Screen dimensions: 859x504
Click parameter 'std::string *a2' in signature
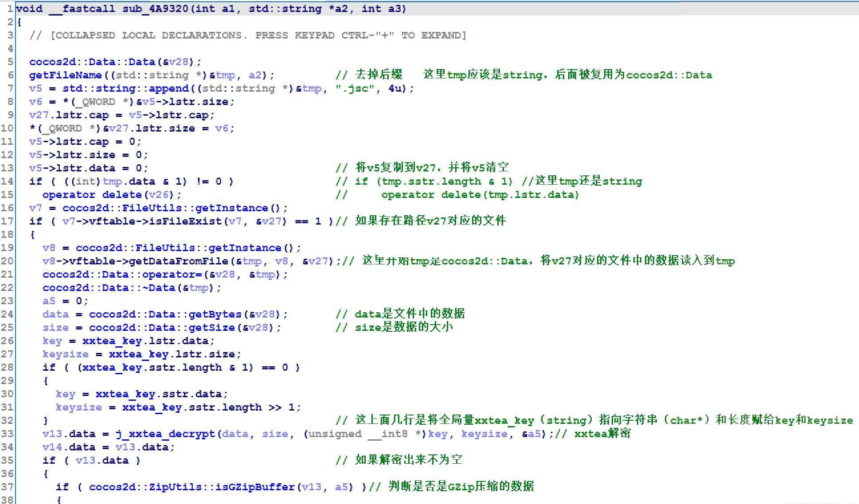pyautogui.click(x=298, y=9)
